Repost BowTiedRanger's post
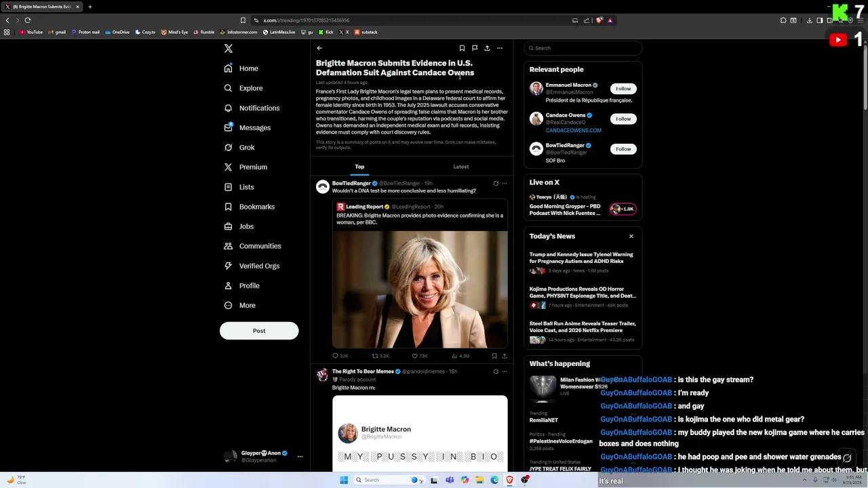This screenshot has width=868, height=488. (x=380, y=356)
